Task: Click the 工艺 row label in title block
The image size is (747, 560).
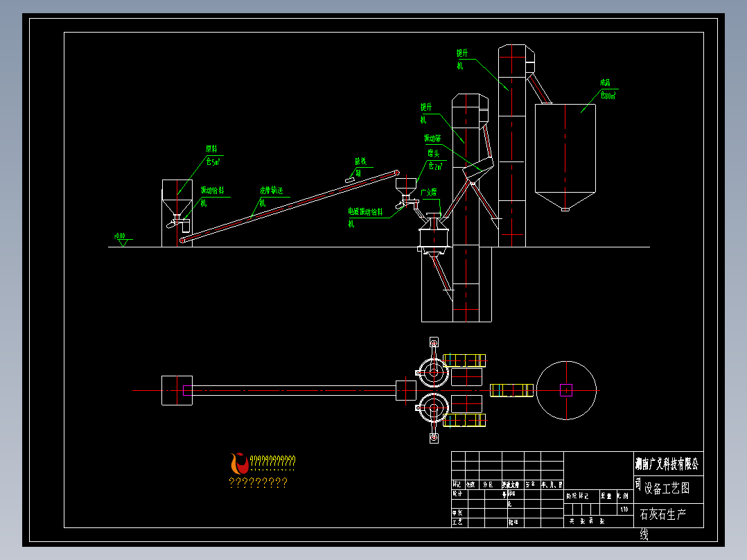Action: tap(457, 523)
